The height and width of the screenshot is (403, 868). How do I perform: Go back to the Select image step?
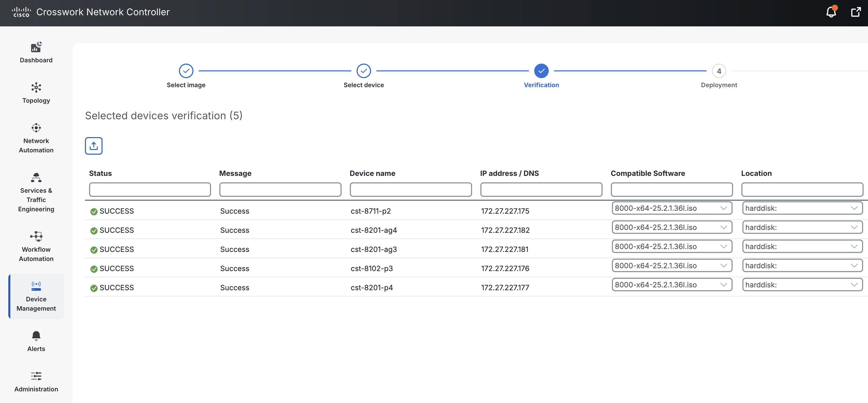(186, 71)
